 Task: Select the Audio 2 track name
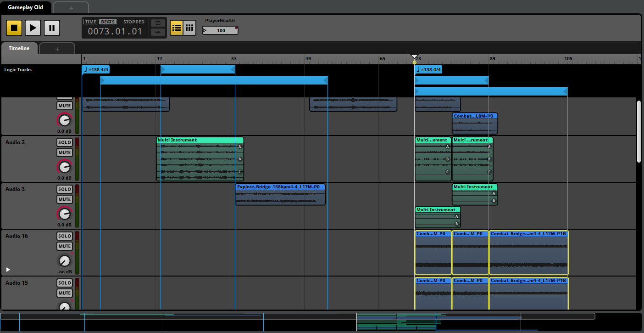click(x=15, y=142)
